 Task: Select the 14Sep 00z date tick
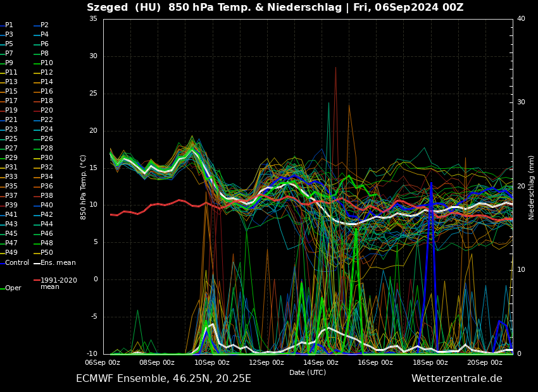pos(321,362)
